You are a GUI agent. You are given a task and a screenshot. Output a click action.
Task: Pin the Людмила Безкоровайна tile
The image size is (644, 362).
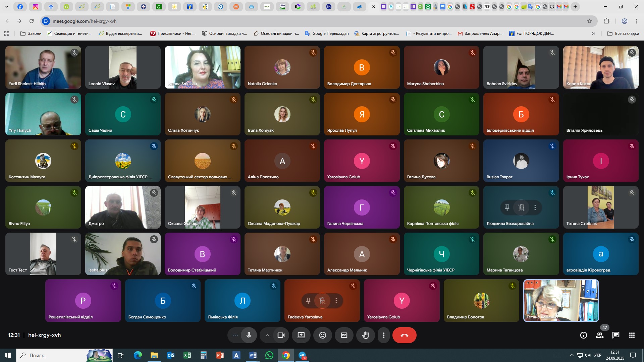click(x=507, y=207)
